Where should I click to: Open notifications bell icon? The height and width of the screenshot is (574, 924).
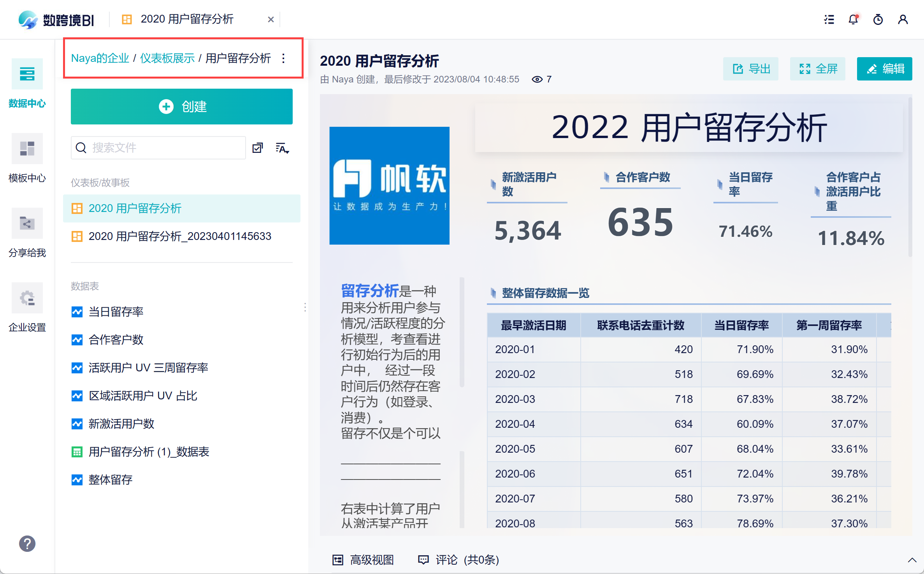[x=853, y=19]
